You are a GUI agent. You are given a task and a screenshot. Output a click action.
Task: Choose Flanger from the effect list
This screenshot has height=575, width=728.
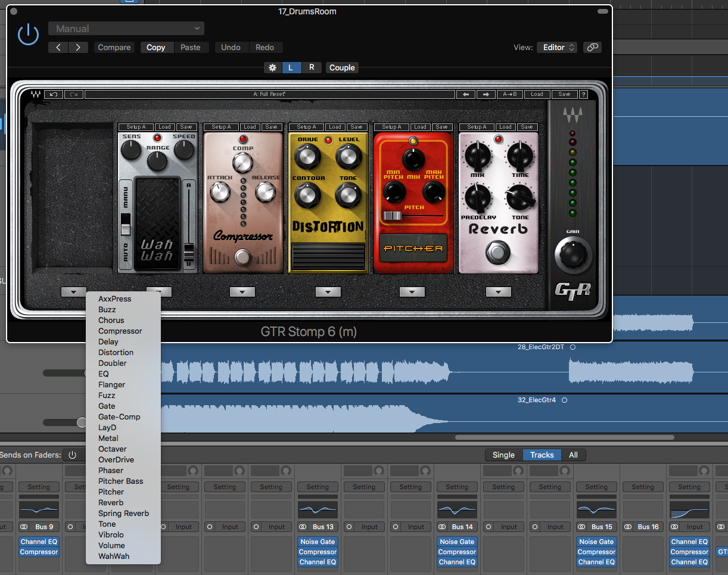112,384
